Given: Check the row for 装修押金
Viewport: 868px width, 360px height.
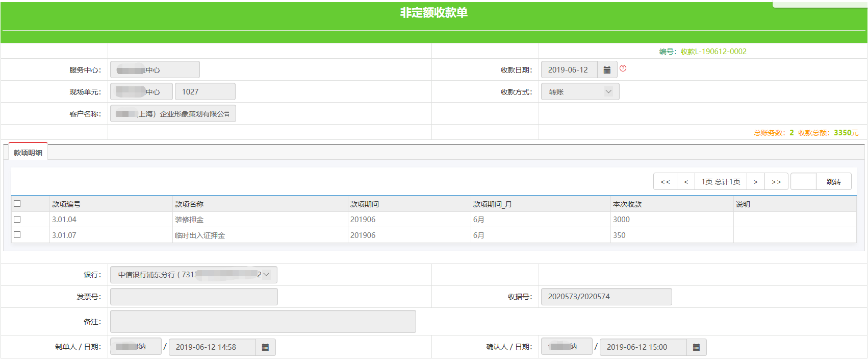Looking at the screenshot, I should (17, 220).
